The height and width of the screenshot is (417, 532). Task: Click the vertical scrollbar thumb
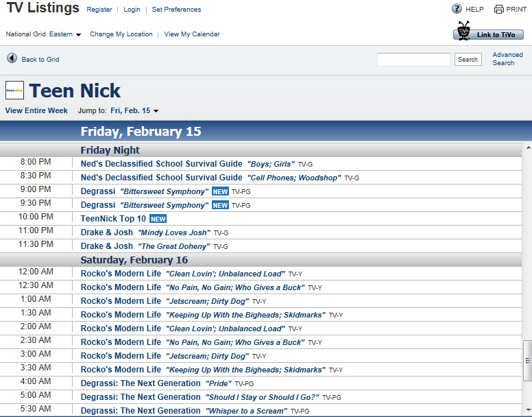click(527, 360)
